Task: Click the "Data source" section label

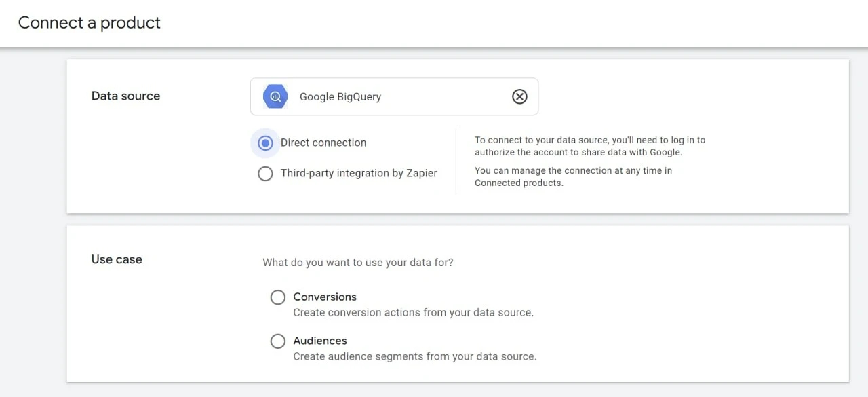Action: coord(126,96)
